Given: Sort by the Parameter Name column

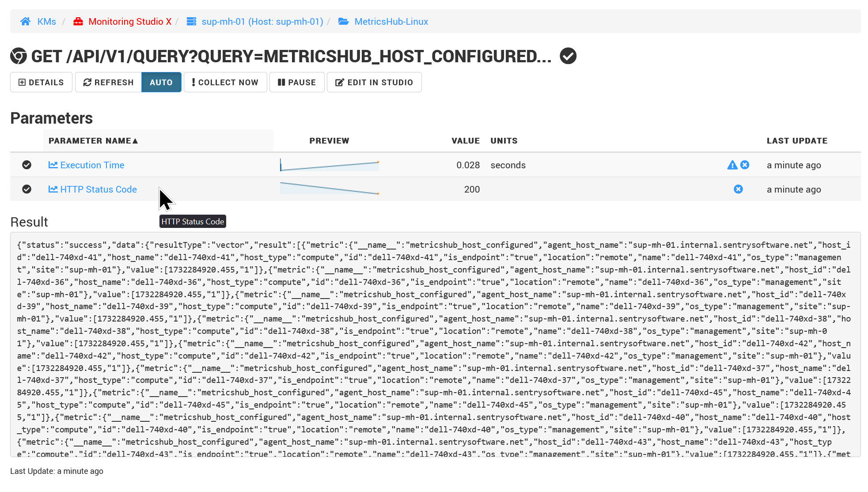Looking at the screenshot, I should coord(93,141).
